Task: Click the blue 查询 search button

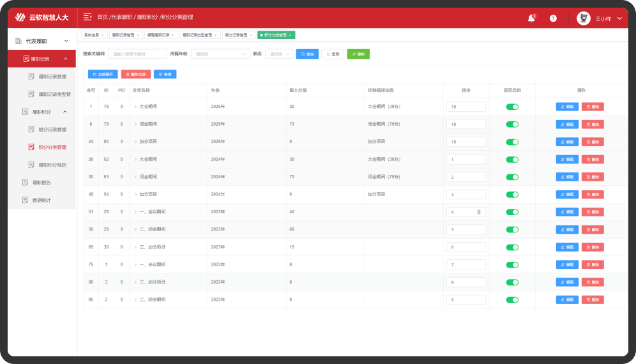Action: [307, 54]
